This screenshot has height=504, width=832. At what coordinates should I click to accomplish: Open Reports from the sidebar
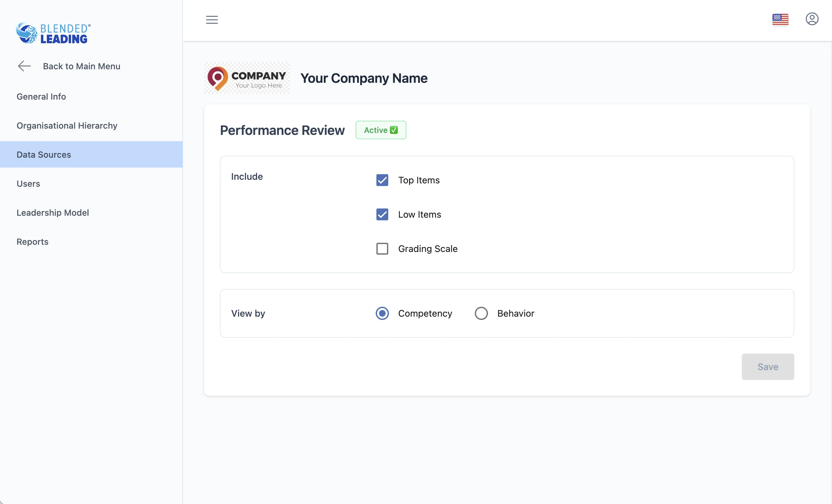[32, 241]
